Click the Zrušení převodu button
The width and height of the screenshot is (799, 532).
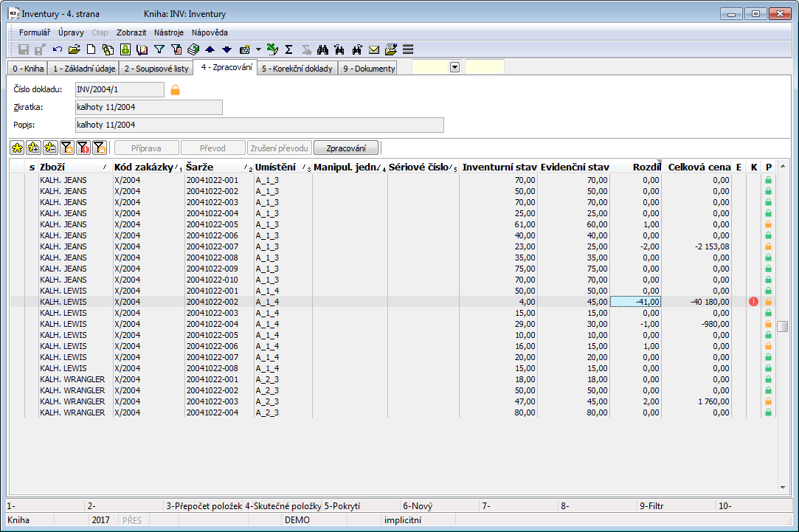(279, 148)
